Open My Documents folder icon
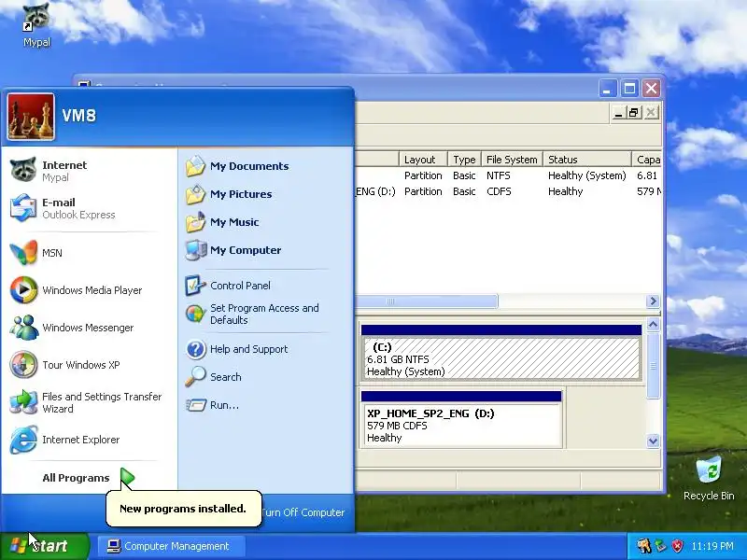The image size is (747, 560). (195, 166)
